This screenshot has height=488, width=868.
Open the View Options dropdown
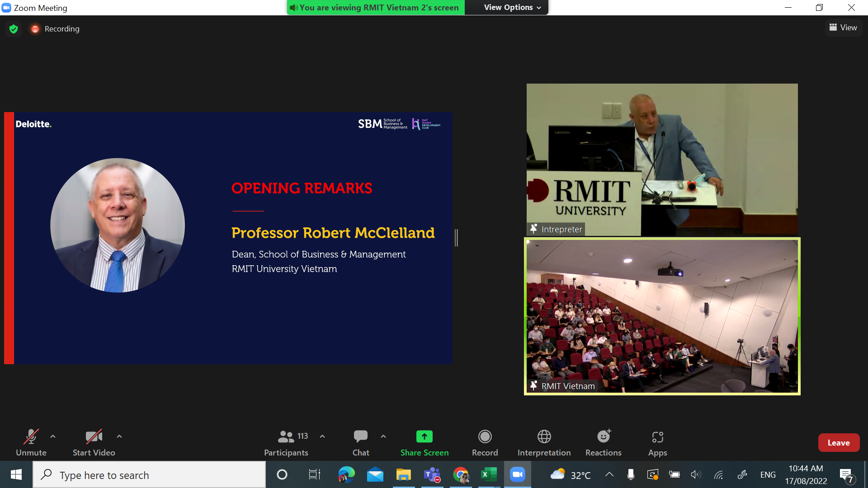[x=512, y=7]
